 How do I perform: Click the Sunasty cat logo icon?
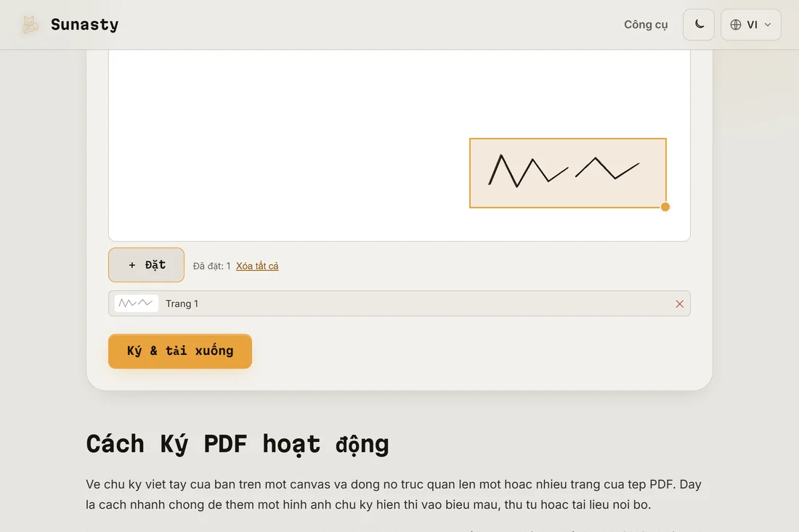30,25
